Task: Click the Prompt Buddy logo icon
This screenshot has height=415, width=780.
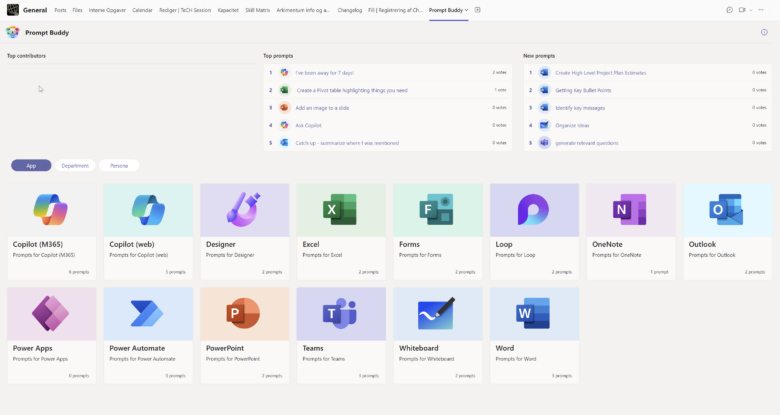Action: click(x=12, y=32)
